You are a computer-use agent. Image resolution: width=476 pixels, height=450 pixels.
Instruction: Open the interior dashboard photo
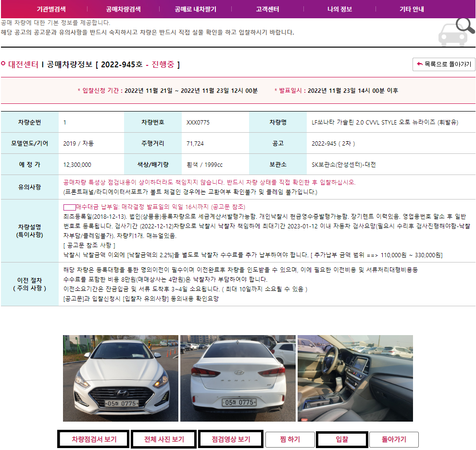click(355, 378)
